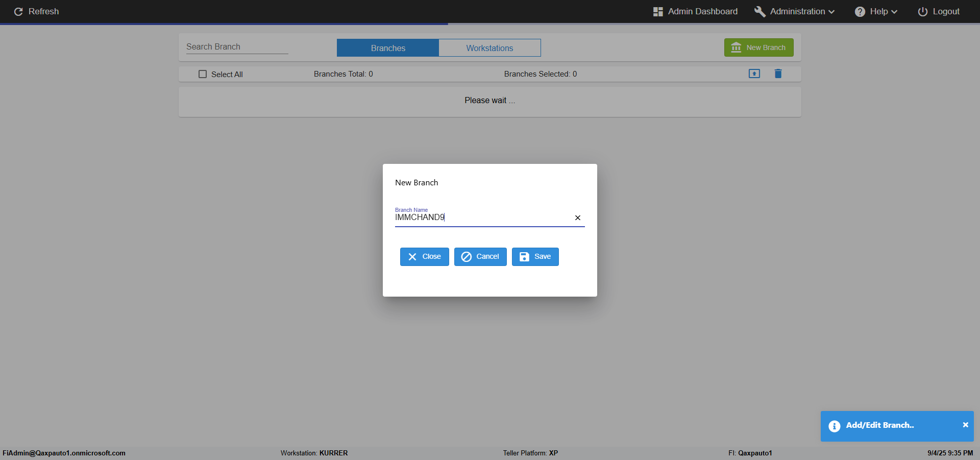Click the Cancel button in the dialog
The image size is (980, 460).
480,257
